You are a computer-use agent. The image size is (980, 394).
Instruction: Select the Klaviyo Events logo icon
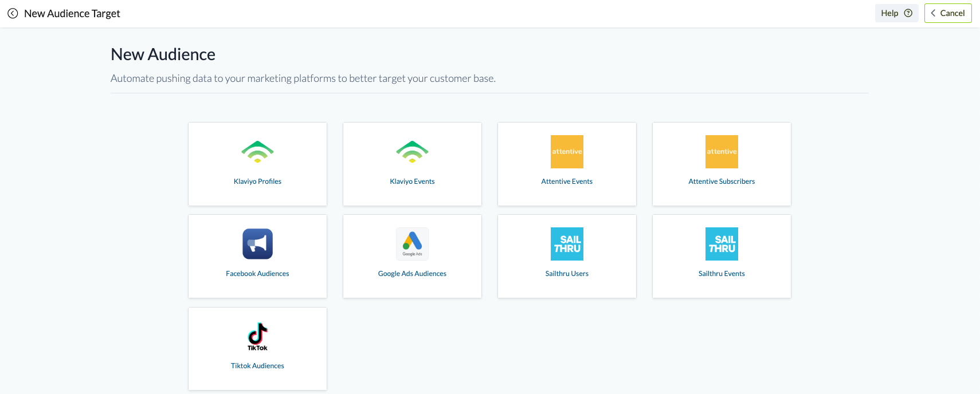412,152
